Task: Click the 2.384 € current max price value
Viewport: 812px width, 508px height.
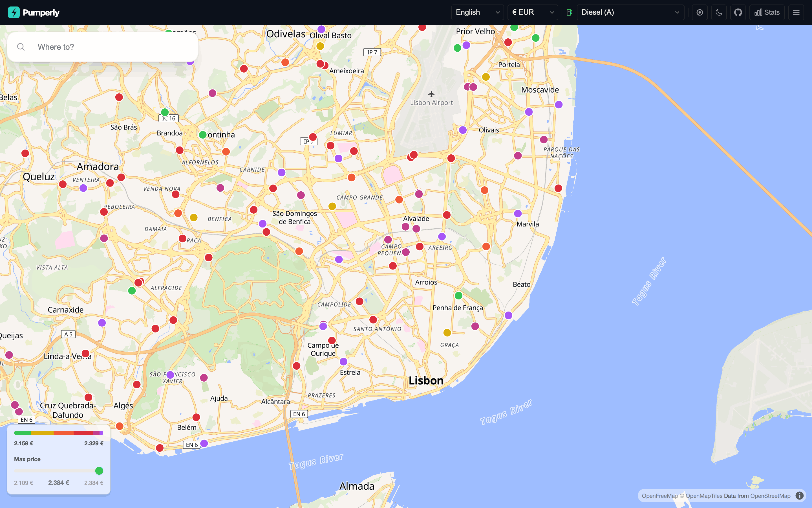Action: 59,483
